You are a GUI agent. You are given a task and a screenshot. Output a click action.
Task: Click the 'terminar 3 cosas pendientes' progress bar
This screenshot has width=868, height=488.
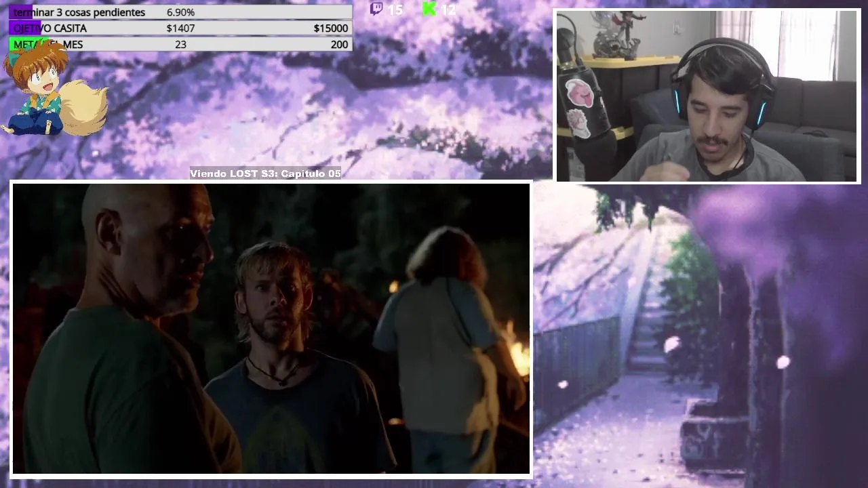click(x=180, y=12)
